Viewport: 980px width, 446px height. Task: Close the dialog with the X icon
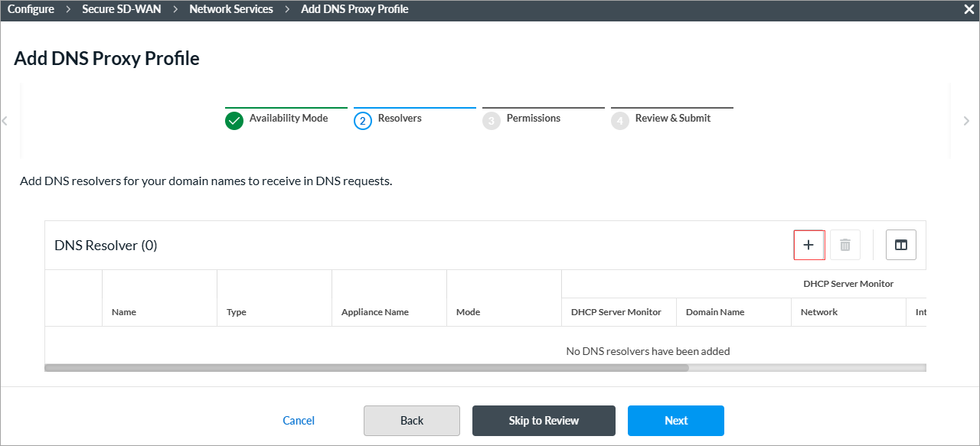click(x=969, y=9)
